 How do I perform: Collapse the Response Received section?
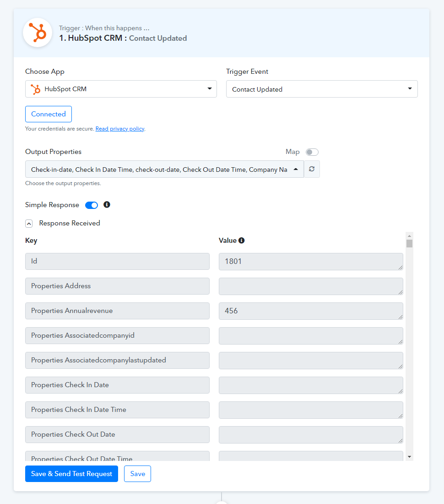(29, 224)
